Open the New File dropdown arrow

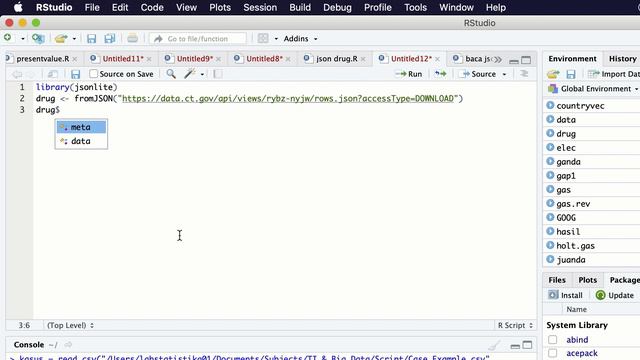(x=22, y=39)
